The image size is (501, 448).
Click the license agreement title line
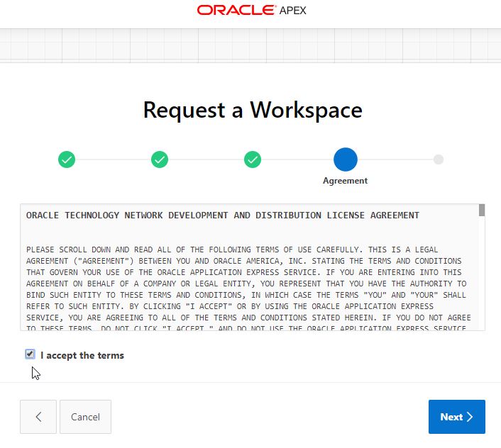(x=222, y=215)
